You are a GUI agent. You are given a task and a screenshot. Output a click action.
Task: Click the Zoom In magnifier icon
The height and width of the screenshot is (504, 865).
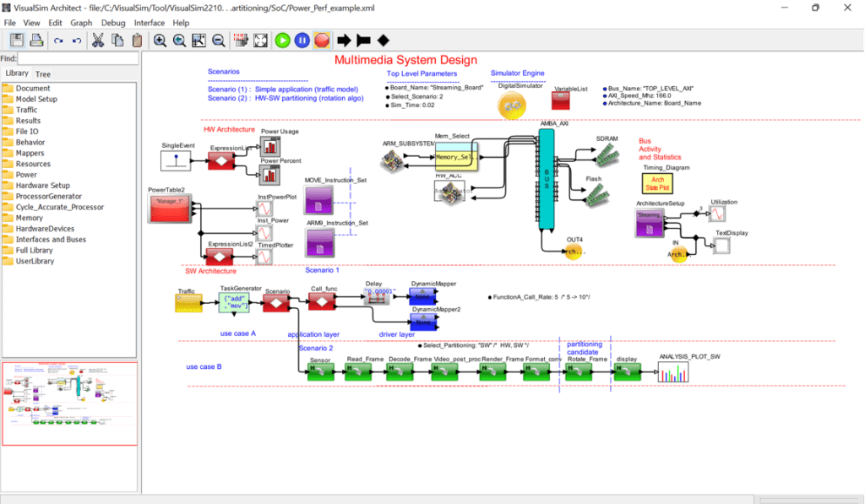(160, 40)
